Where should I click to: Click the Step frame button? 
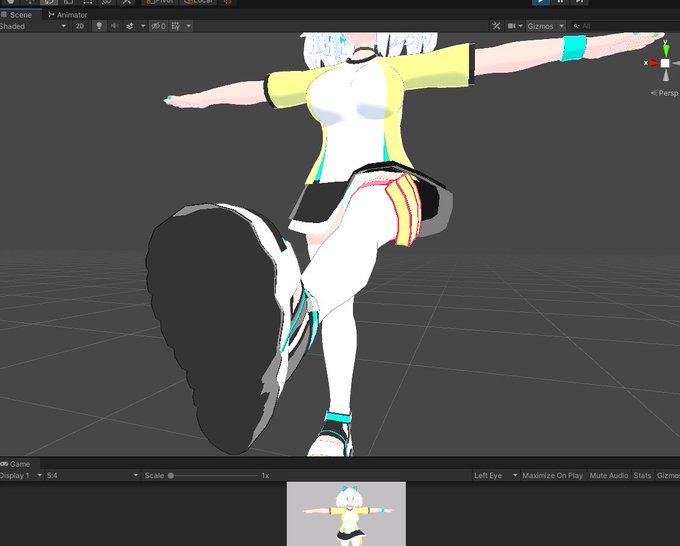pos(579,2)
